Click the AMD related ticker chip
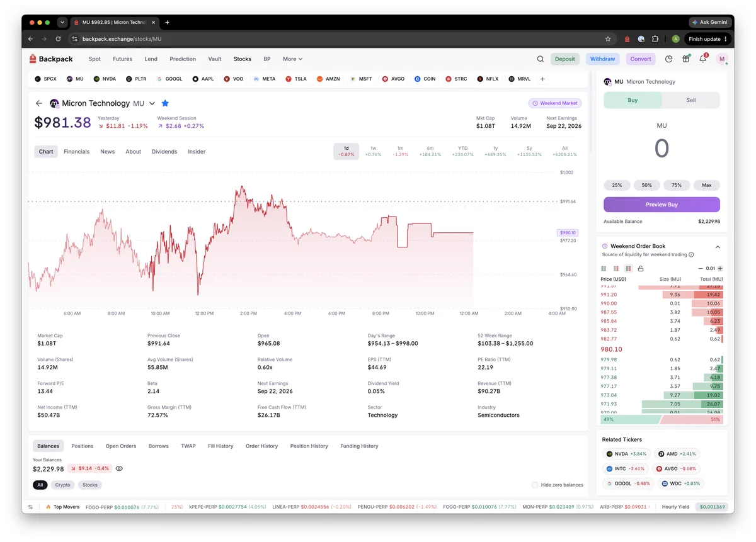This screenshot has height=542, width=756. [677, 454]
